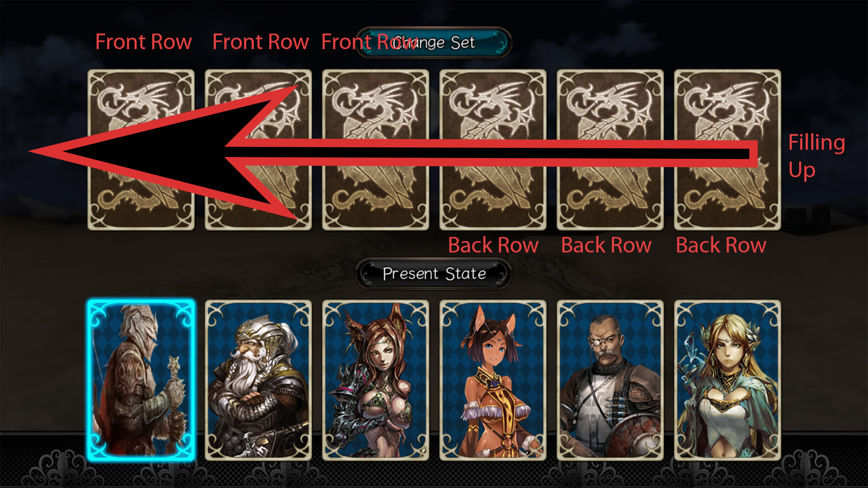Choose the third front row dragon slot
The height and width of the screenshot is (488, 868).
pyautogui.click(x=376, y=150)
